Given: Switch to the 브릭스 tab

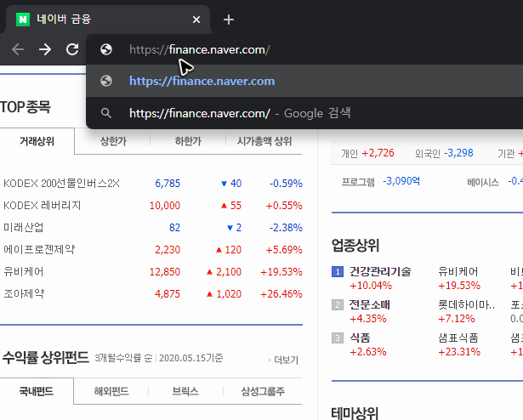Looking at the screenshot, I should click(185, 391).
